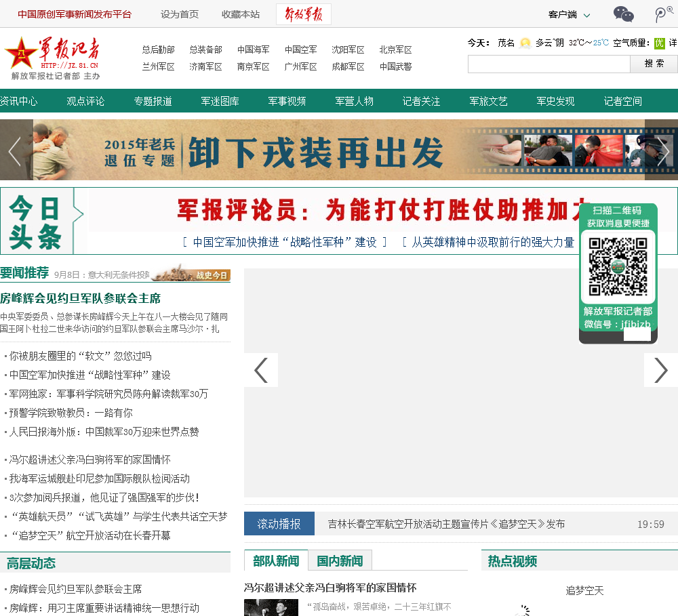Click 收藏本站 link
This screenshot has height=616, width=678.
241,14
